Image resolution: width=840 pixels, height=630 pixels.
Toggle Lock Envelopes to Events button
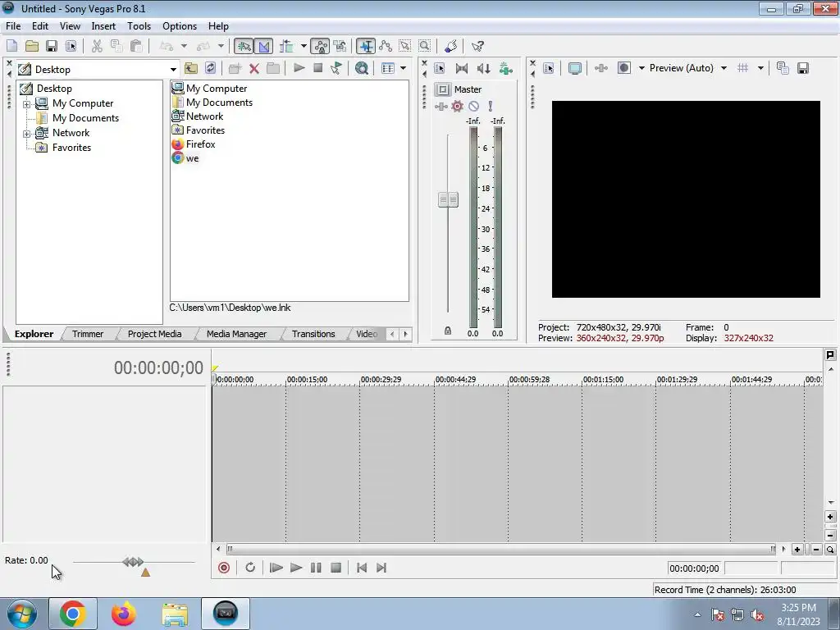click(x=321, y=46)
